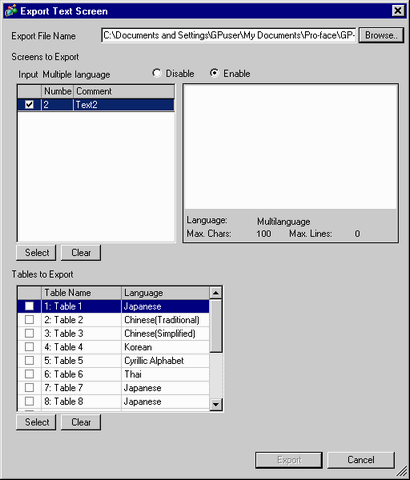Enable the Table 6 Thai checkbox
Screen dimensions: 410x480
pyautogui.click(x=29, y=374)
